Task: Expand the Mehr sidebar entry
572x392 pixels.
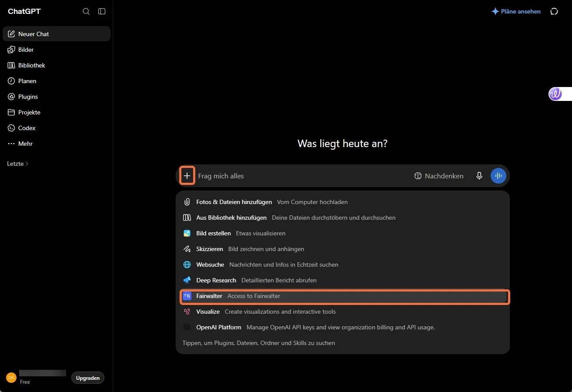Action: tap(57, 144)
